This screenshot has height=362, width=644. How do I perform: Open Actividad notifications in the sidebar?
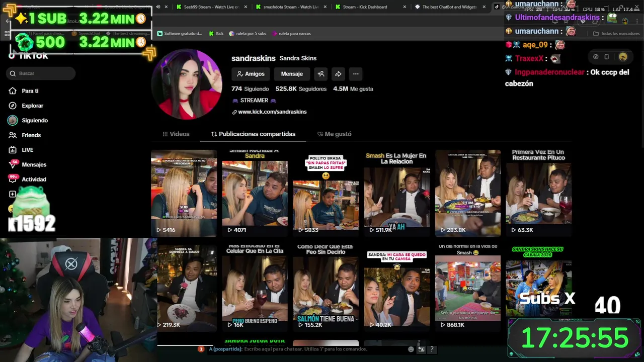(x=28, y=179)
